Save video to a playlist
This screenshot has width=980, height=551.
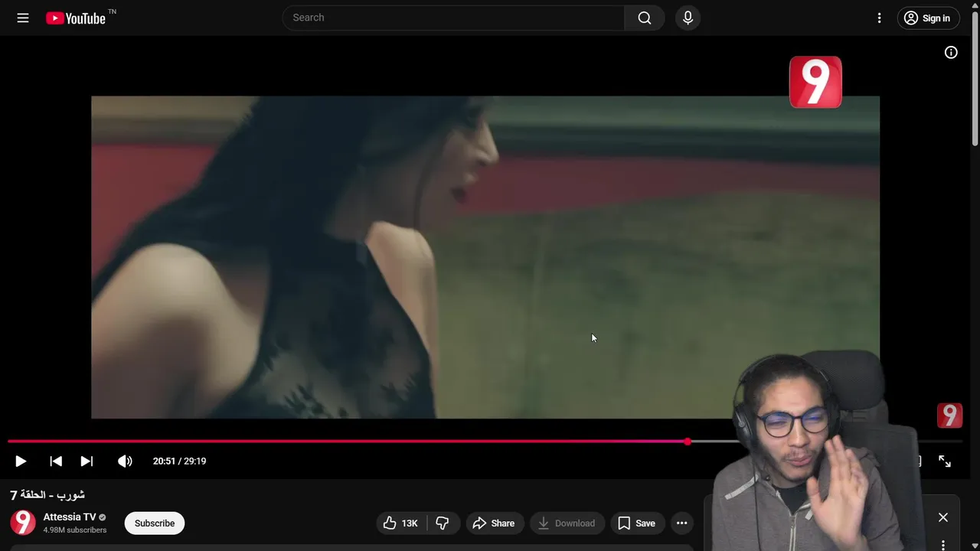637,523
